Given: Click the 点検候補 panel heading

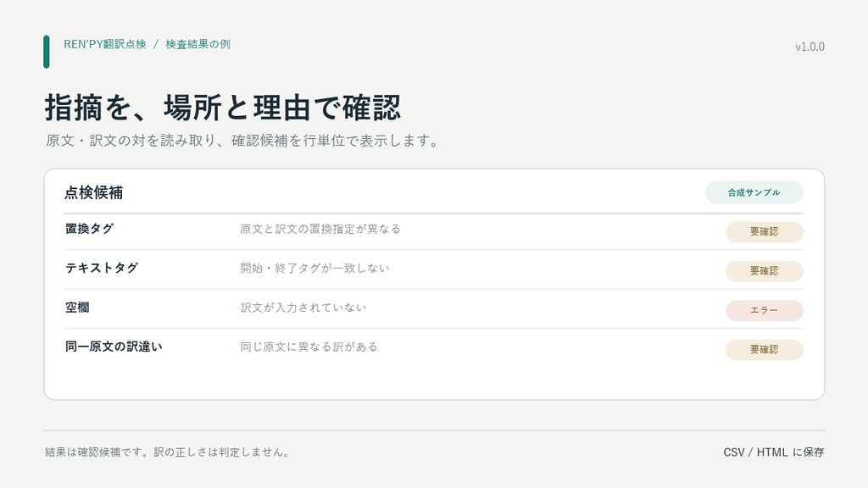Looking at the screenshot, I should (93, 192).
